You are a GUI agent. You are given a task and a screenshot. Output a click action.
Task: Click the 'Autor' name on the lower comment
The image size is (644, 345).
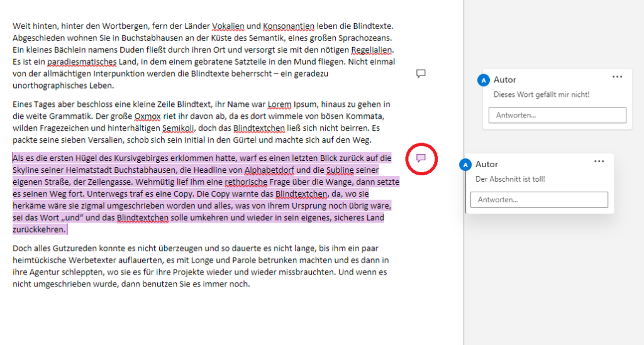(487, 165)
